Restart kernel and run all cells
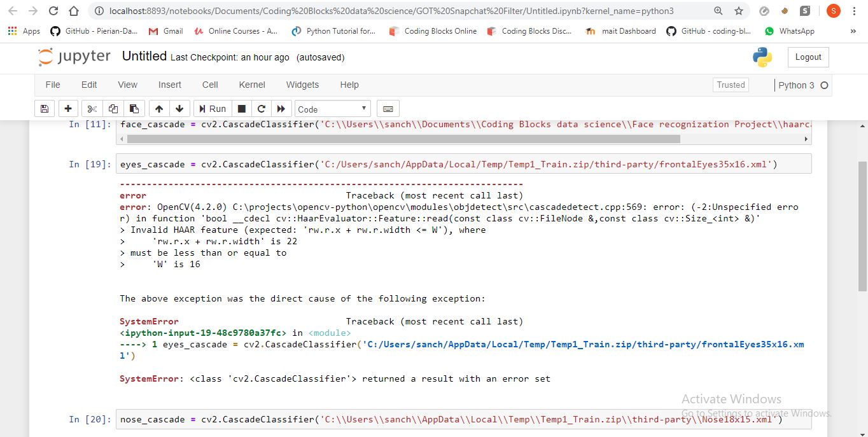 281,109
